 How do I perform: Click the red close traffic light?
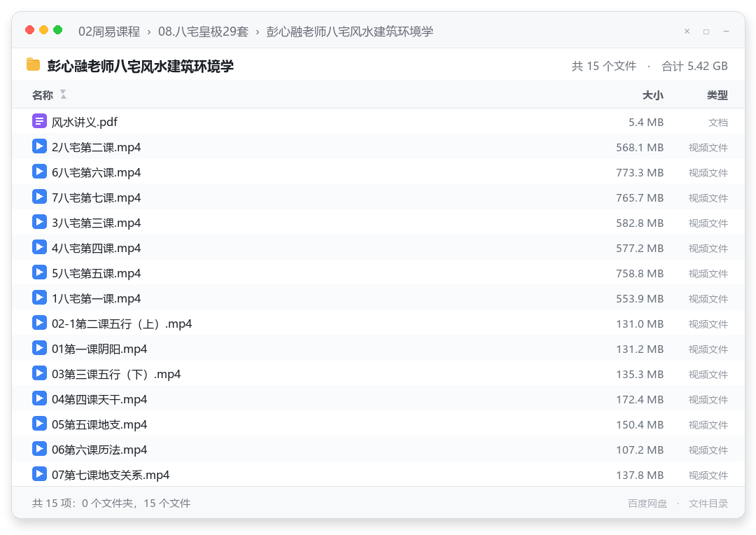coord(30,30)
